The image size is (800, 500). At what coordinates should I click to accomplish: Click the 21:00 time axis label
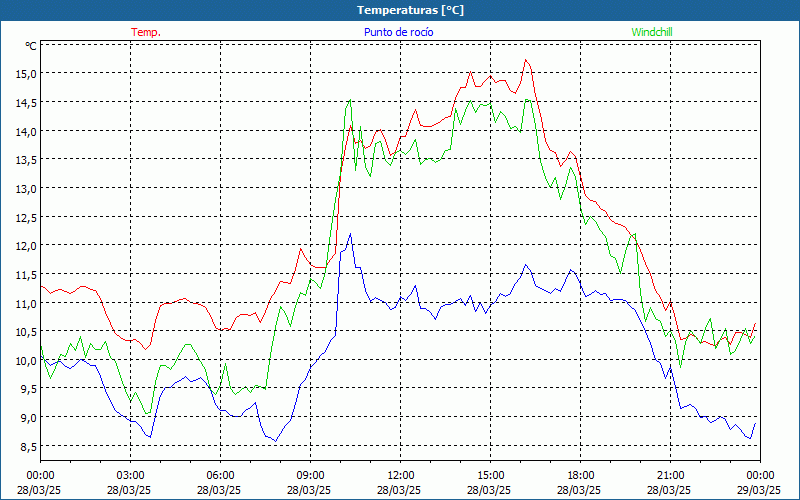click(670, 476)
